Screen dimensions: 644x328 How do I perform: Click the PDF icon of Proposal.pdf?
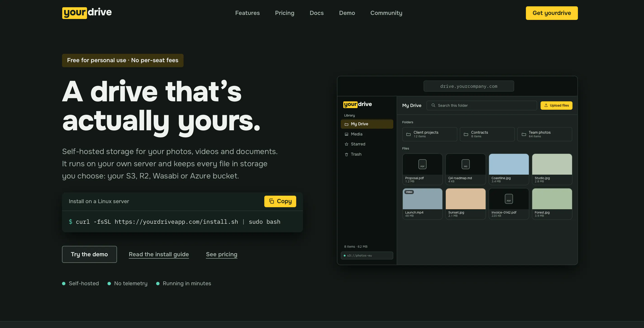pyautogui.click(x=422, y=164)
